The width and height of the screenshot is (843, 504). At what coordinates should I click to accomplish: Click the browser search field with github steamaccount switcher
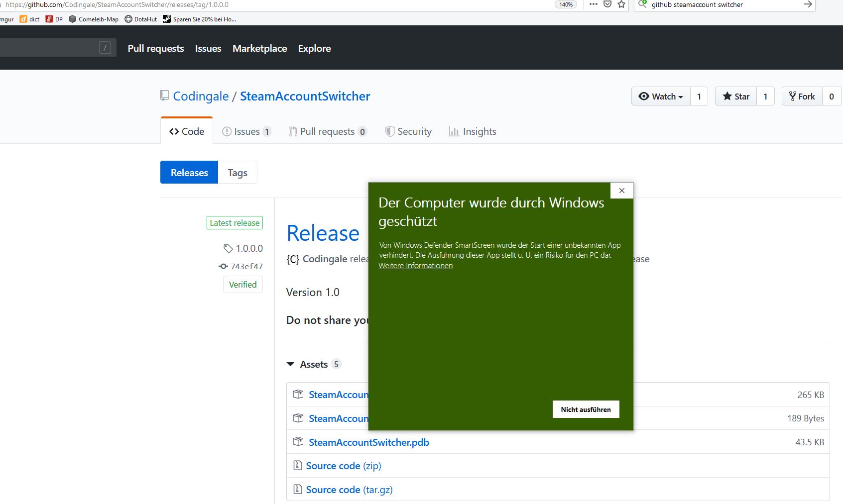click(x=724, y=4)
